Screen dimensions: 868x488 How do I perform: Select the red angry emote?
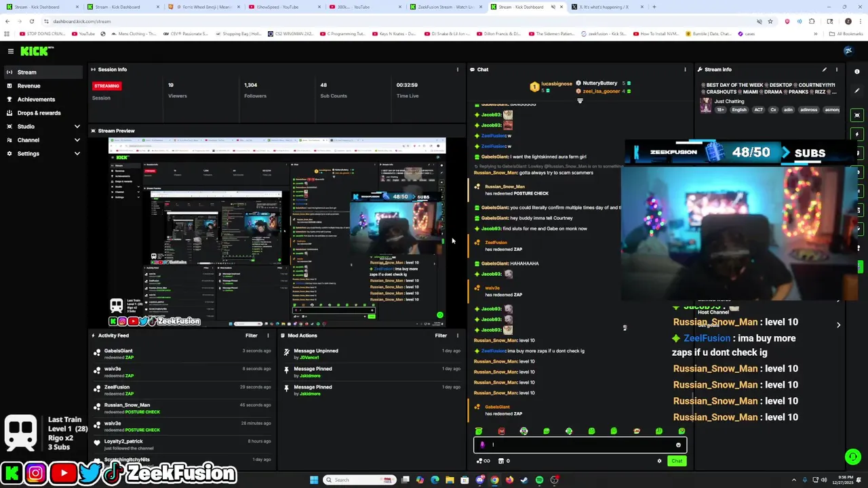click(501, 431)
